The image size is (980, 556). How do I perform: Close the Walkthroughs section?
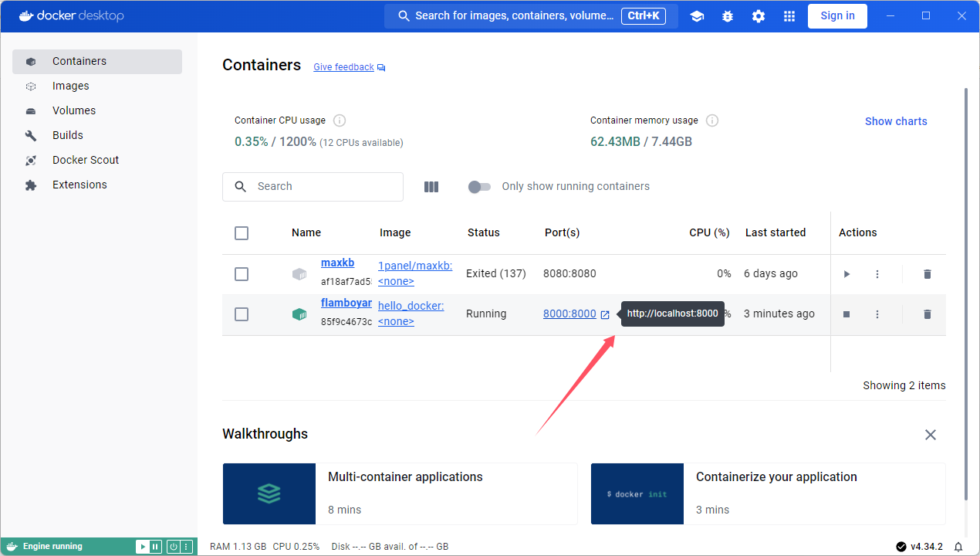click(931, 435)
